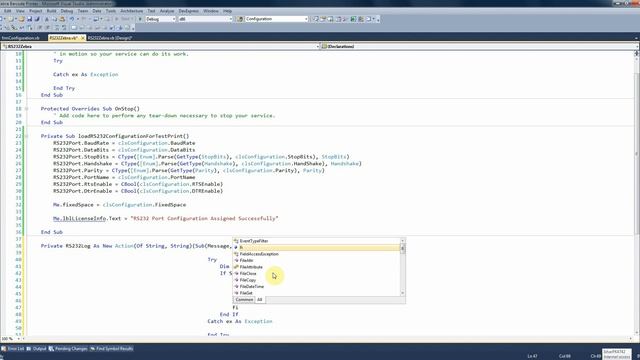640x360 pixels.
Task: Switch to frmConfiguration.vb tab
Action: click(21, 38)
